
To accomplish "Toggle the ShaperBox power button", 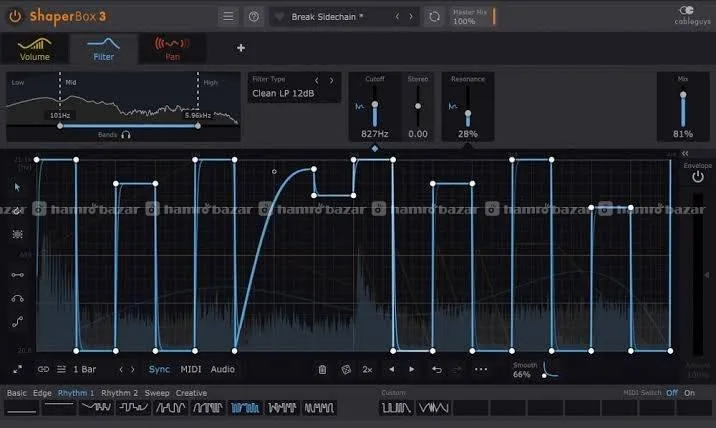I will click(15, 16).
